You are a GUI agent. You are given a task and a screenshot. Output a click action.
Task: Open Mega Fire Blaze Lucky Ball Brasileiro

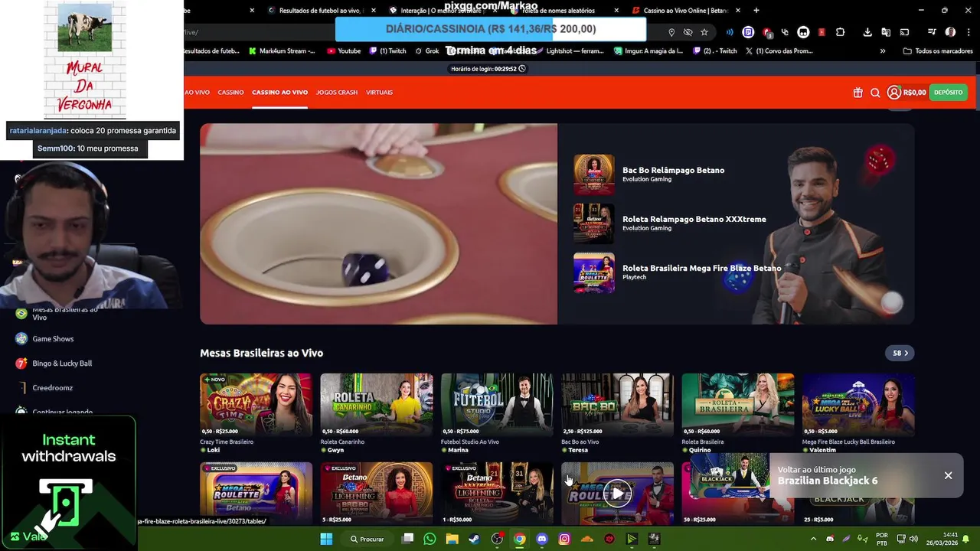coord(858,405)
